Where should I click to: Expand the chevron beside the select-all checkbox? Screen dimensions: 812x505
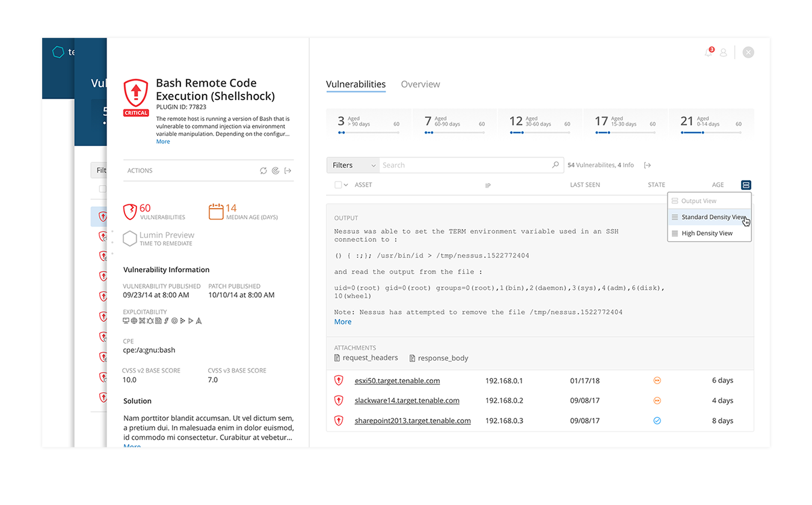(x=346, y=185)
